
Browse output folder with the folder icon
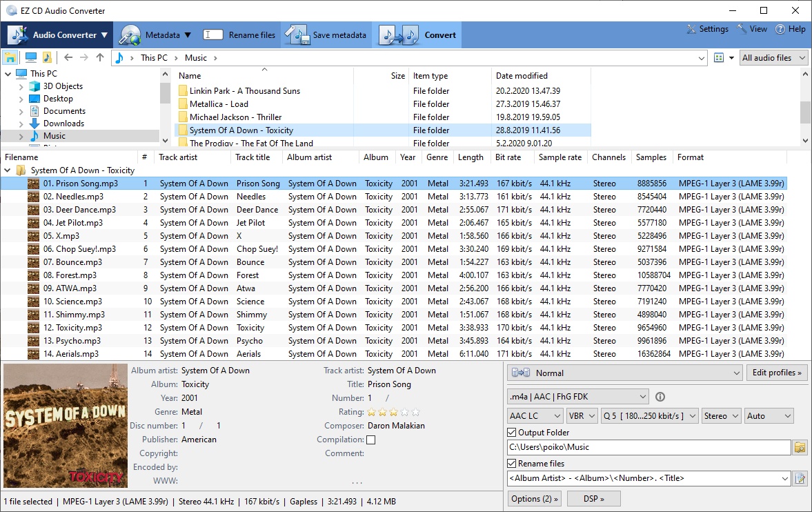(800, 447)
